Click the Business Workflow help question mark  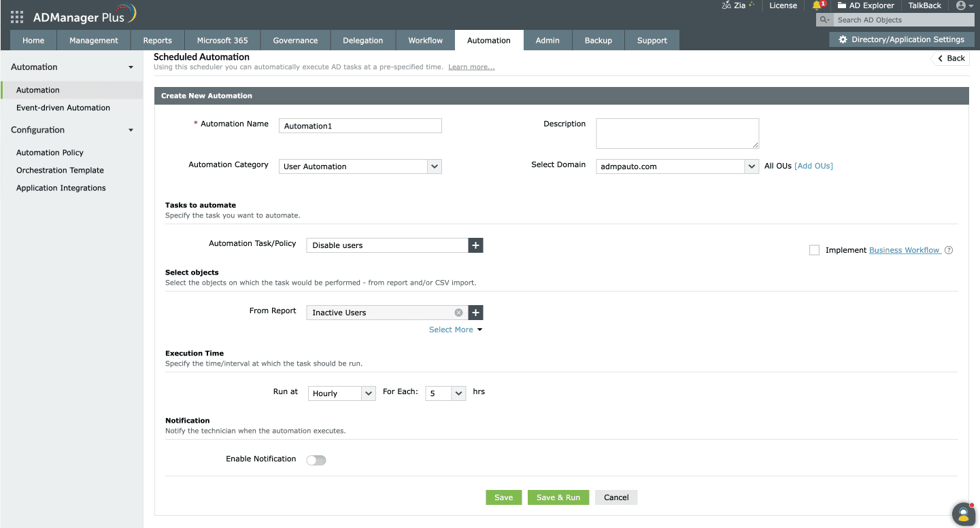pos(949,250)
